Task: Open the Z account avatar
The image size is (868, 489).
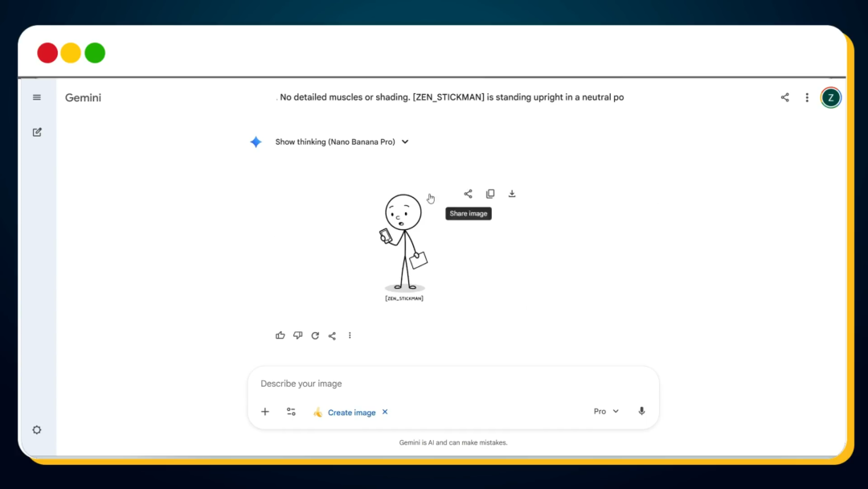Action: [830, 97]
